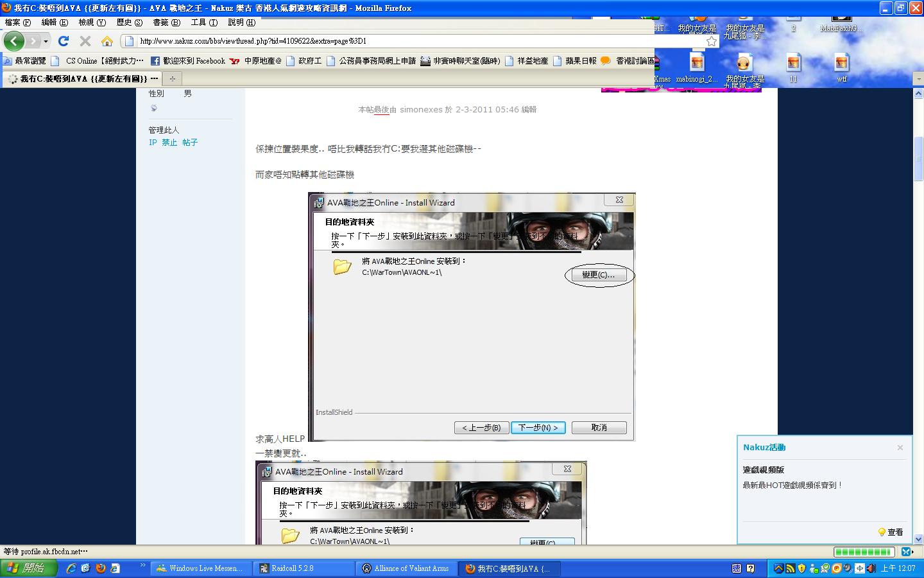Select the 我冇C:裝唔到AVA browser tab

point(83,78)
